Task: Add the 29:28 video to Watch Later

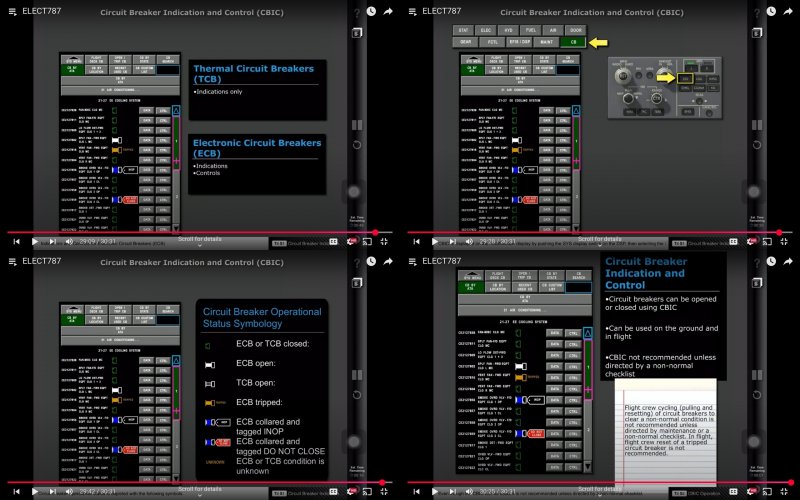Action: (x=771, y=11)
